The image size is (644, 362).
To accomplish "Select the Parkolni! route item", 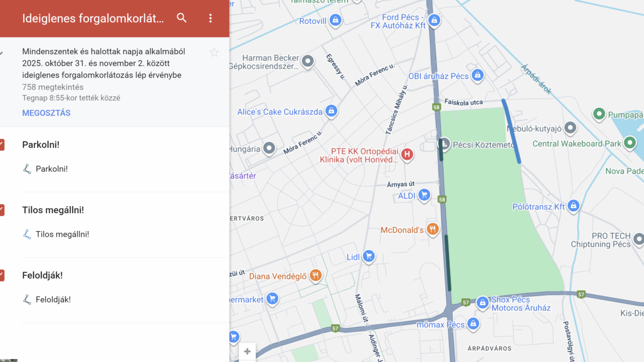I will tap(51, 169).
